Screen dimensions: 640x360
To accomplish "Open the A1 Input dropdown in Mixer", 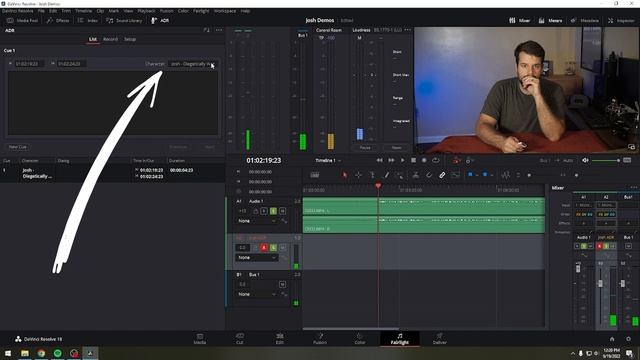I will coord(584,205).
